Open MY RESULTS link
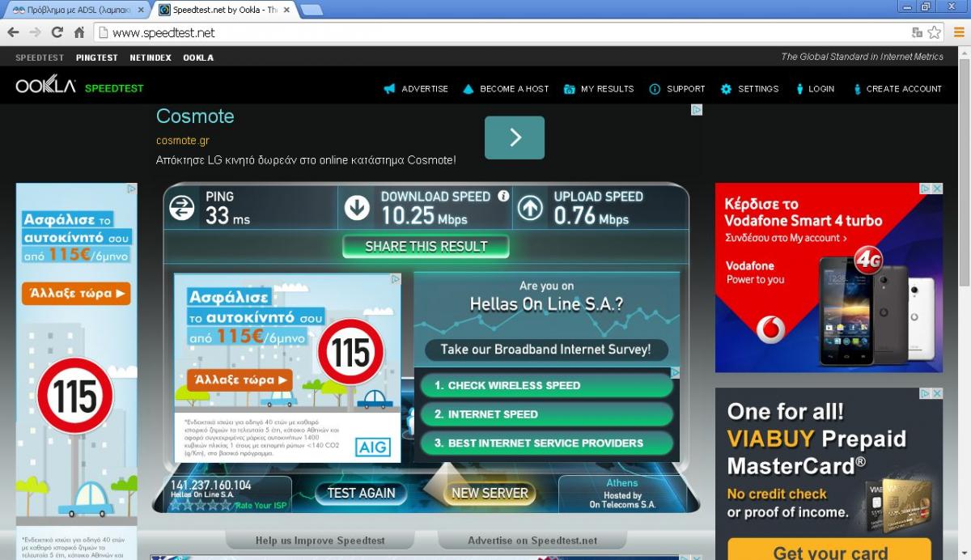This screenshot has height=560, width=971. coord(608,89)
